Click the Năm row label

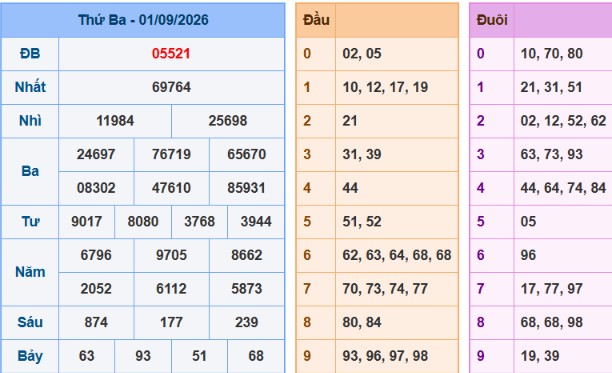tap(30, 272)
